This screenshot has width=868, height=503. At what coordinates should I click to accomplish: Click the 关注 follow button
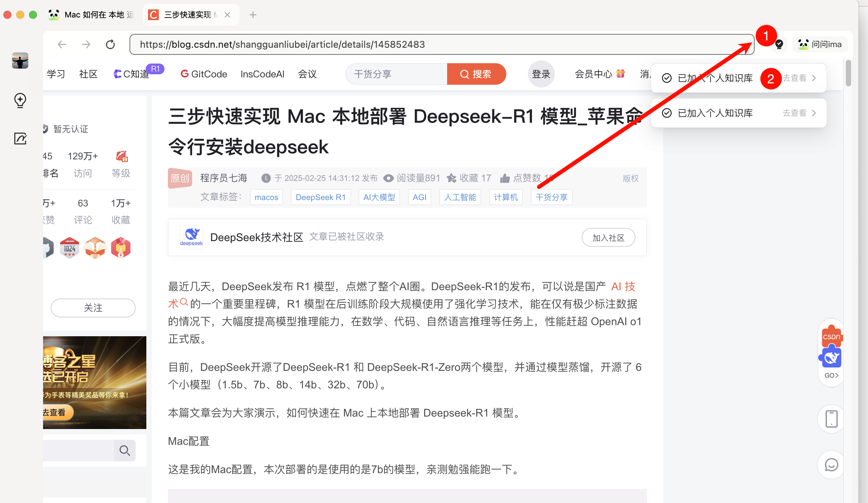(x=93, y=307)
